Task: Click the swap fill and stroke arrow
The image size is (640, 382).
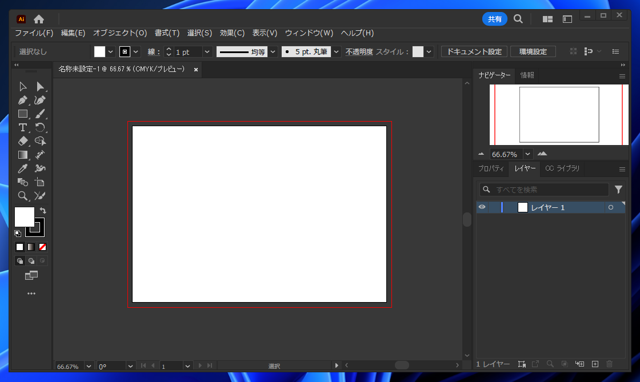Action: click(x=43, y=211)
